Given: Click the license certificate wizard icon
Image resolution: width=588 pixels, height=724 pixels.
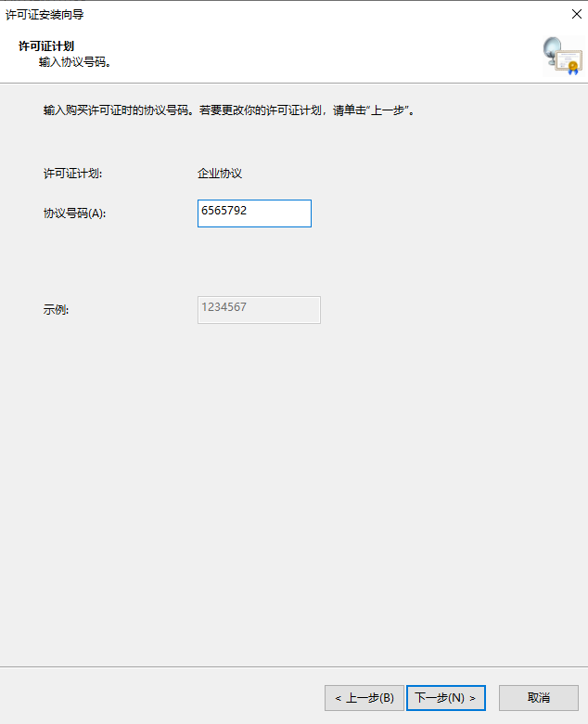Looking at the screenshot, I should click(562, 56).
